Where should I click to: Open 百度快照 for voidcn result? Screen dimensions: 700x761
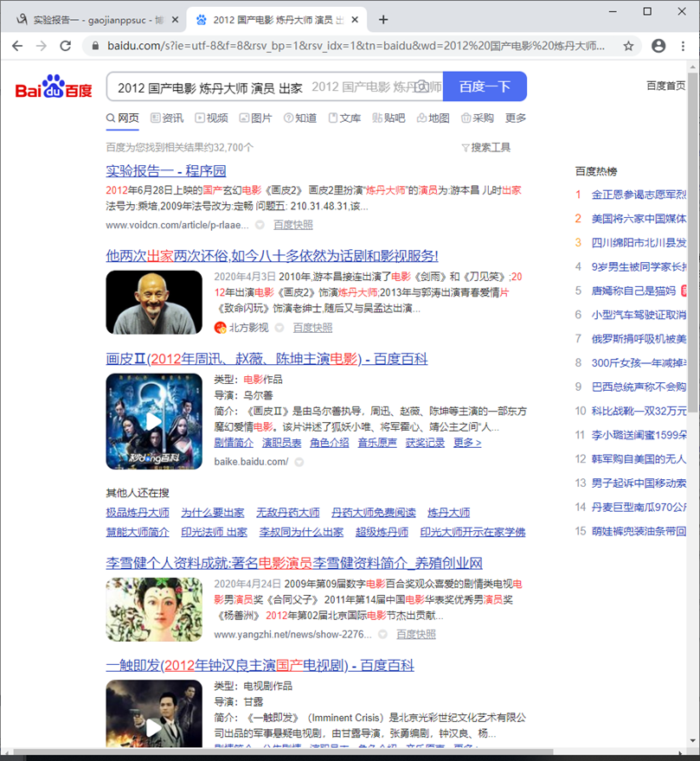tap(293, 225)
